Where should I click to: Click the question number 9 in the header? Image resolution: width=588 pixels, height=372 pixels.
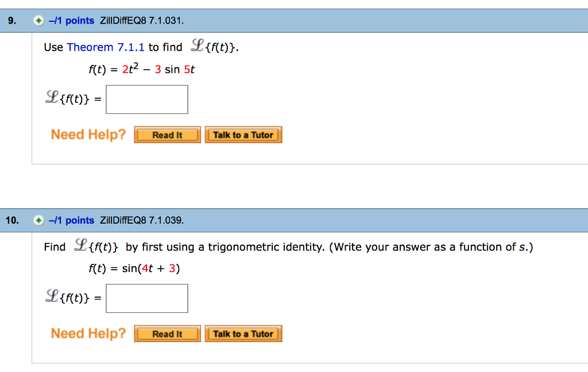pos(10,20)
